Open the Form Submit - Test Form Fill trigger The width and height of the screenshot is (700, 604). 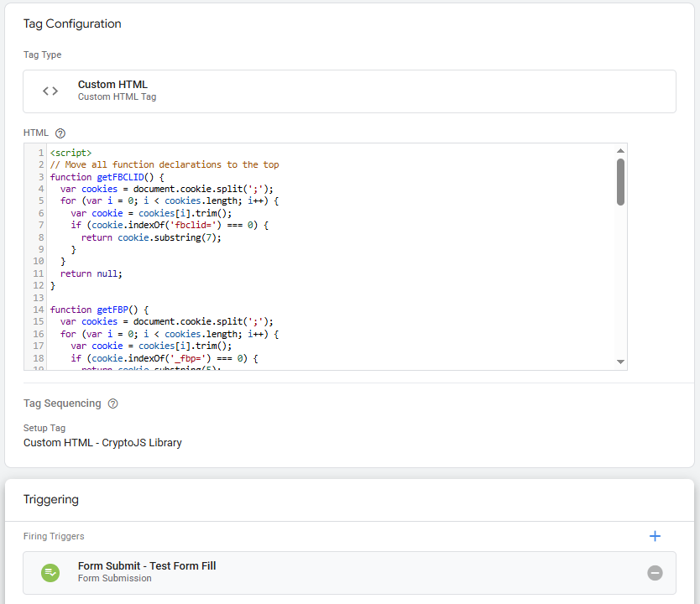[146, 566]
